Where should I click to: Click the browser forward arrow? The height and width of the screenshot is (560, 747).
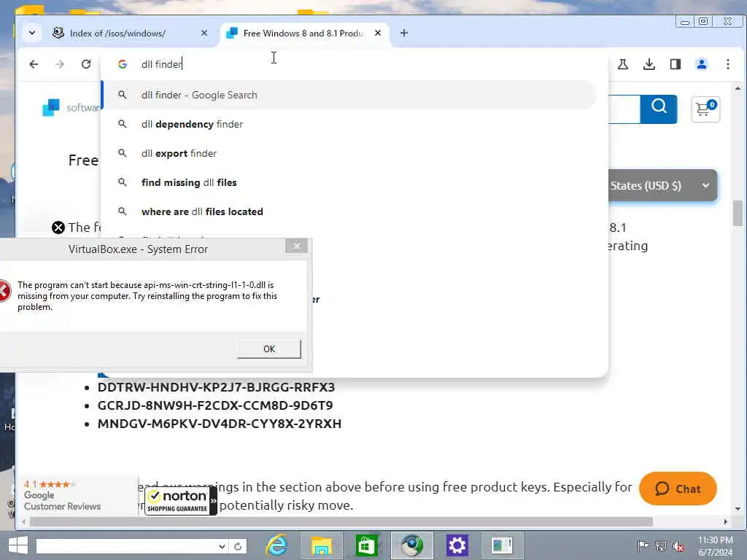tap(60, 64)
